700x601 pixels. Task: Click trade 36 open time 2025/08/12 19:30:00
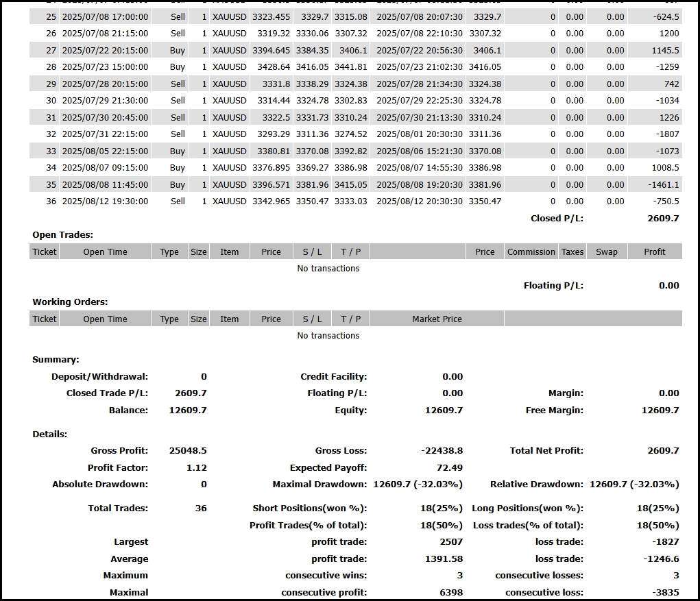(105, 201)
